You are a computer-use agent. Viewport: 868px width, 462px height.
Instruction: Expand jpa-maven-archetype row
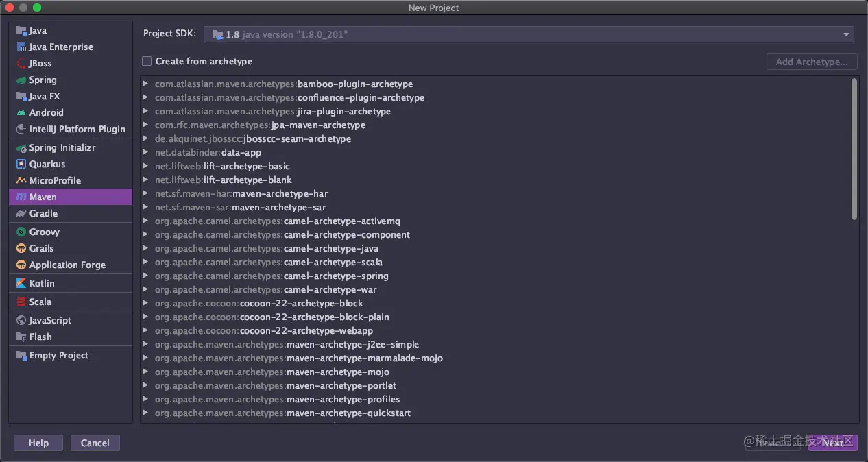(145, 125)
